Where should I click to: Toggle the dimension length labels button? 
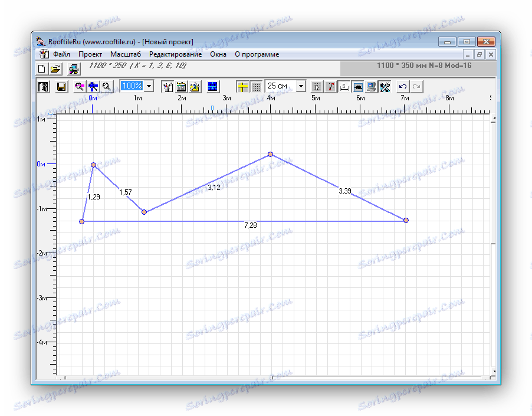tap(344, 87)
